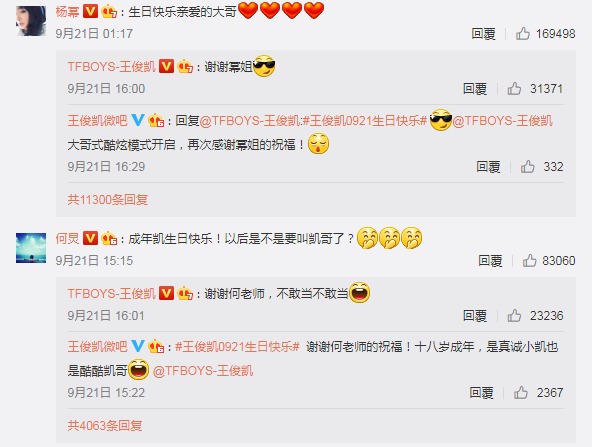Expand 共4063条回复 thread
Screen dimensions: 592x447
coord(105,425)
